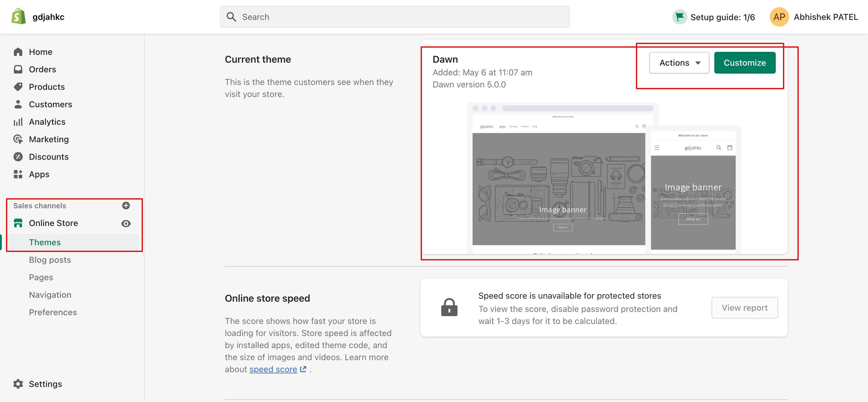Add a sales channel with plus icon
This screenshot has height=402, width=868.
pyautogui.click(x=126, y=206)
